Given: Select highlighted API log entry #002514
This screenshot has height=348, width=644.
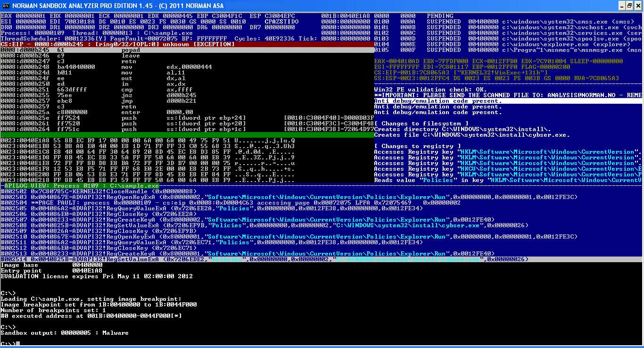Looking at the screenshot, I should pos(322,259).
